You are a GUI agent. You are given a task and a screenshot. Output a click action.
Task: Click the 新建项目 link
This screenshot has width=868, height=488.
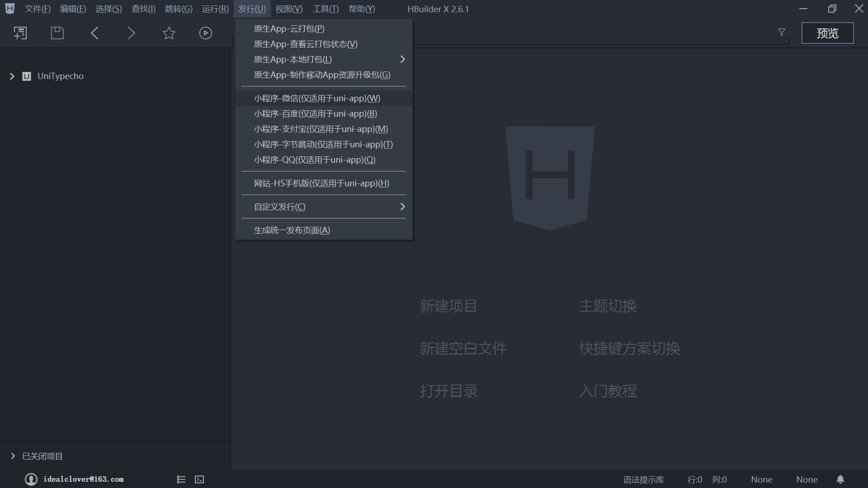coord(448,306)
